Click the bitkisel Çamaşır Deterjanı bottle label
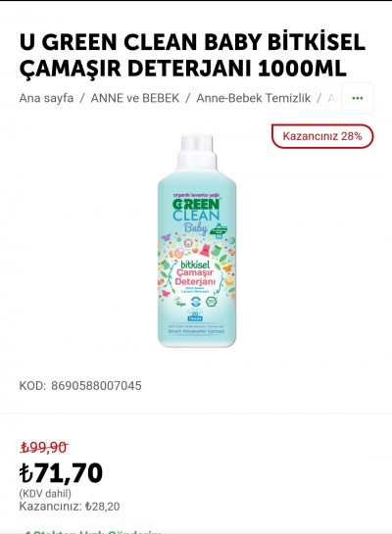The height and width of the screenshot is (534, 392). [195, 273]
